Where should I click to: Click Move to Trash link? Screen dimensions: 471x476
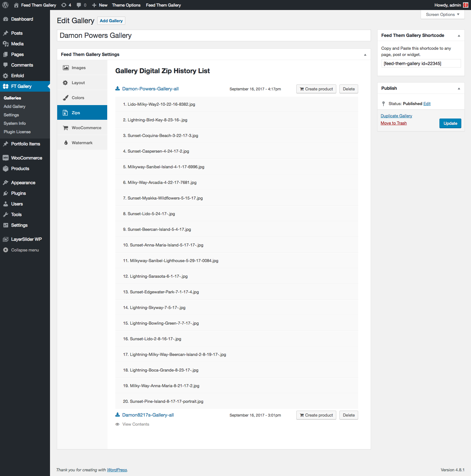(x=394, y=123)
